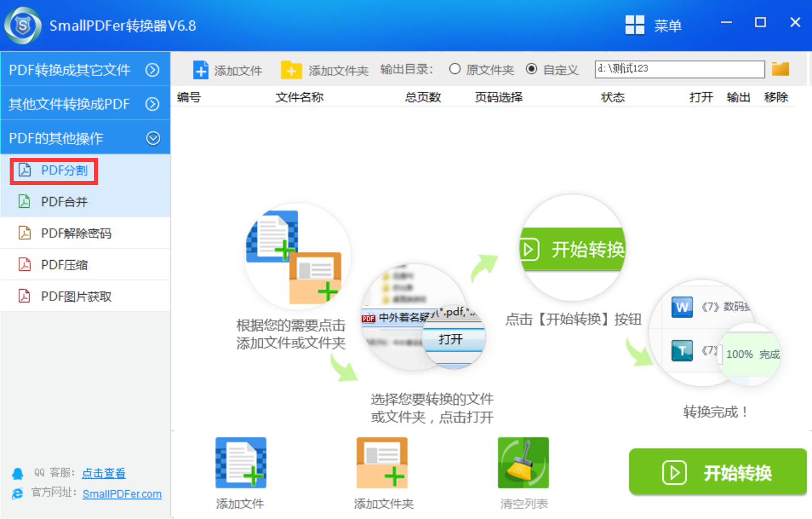The height and width of the screenshot is (519, 812).
Task: Click the 页码选择 column header
Action: (x=499, y=97)
